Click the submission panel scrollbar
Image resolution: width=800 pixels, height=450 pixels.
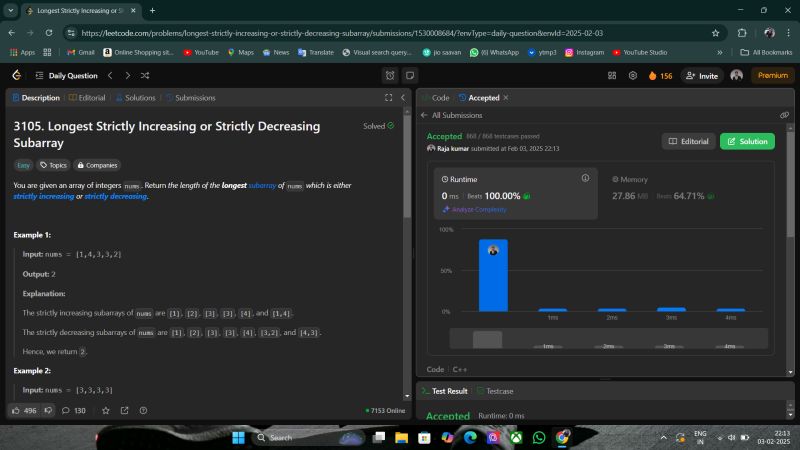tap(790, 184)
